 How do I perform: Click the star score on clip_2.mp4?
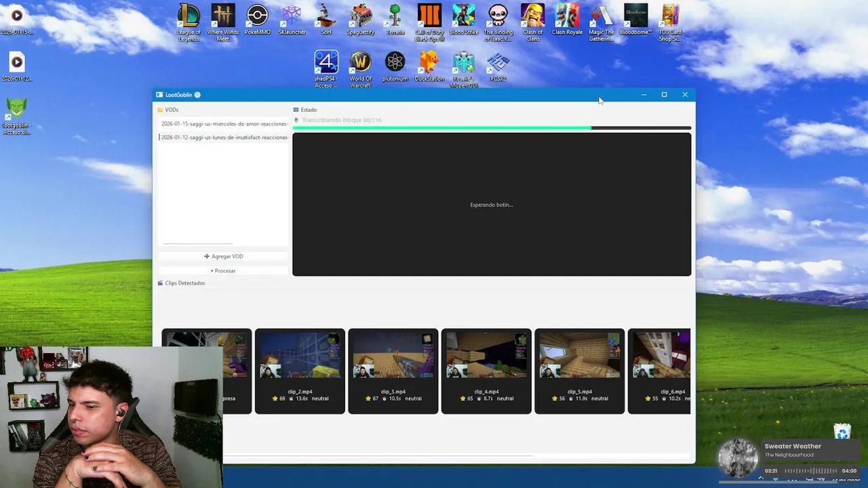[x=279, y=399]
